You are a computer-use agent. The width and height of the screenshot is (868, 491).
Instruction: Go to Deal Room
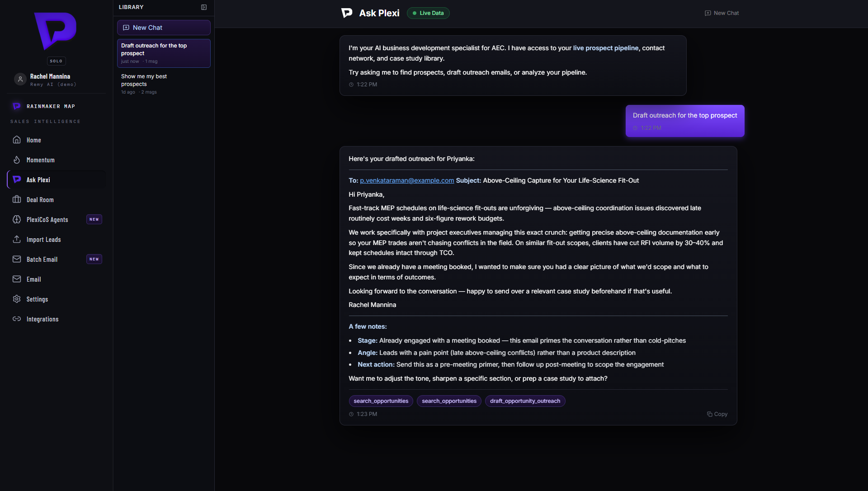57,200
